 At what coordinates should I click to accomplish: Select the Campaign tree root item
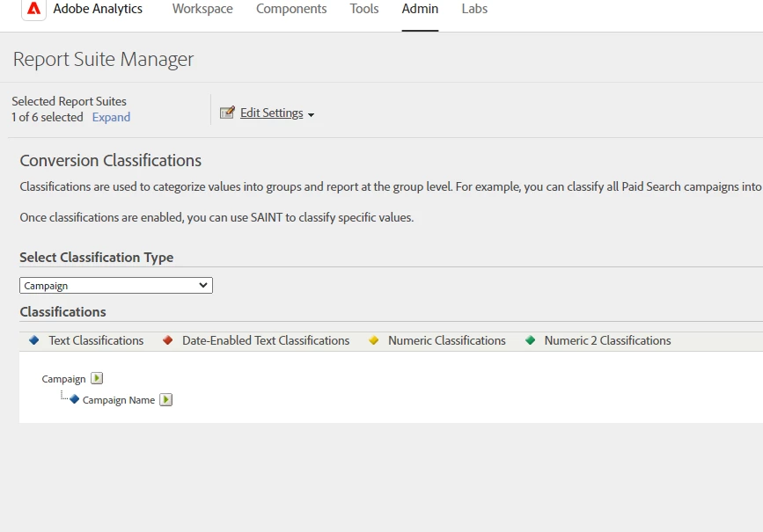coord(63,379)
